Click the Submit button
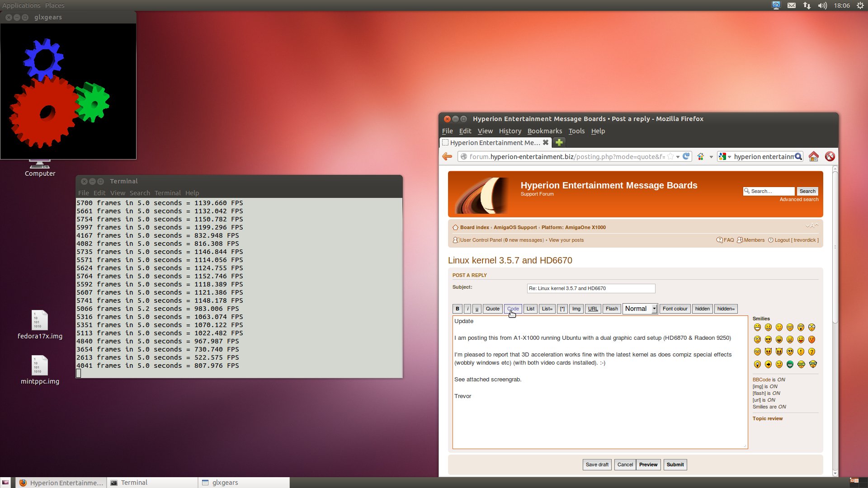Viewport: 868px width, 488px height. pos(675,465)
